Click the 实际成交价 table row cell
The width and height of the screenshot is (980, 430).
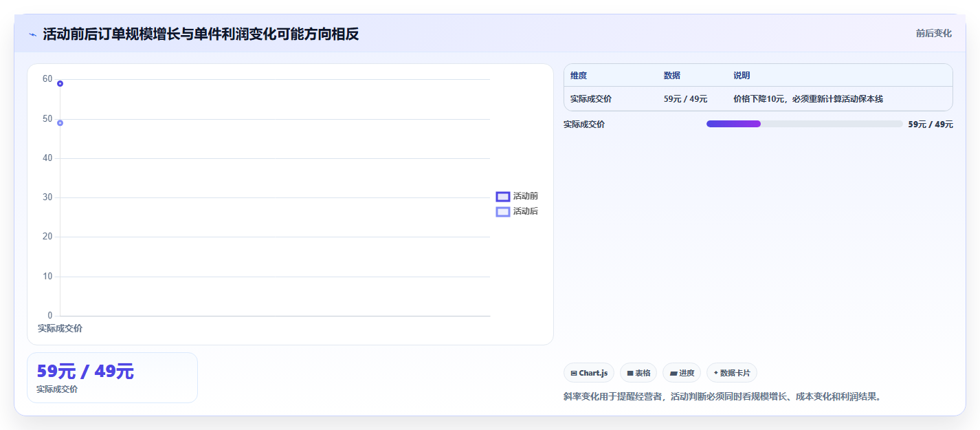pyautogui.click(x=591, y=99)
